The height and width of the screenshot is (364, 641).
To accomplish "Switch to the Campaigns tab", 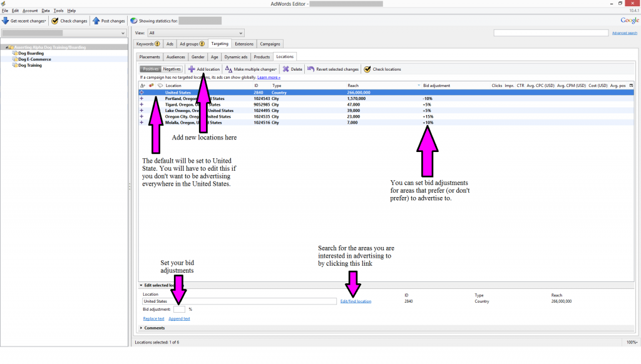I will tap(270, 44).
